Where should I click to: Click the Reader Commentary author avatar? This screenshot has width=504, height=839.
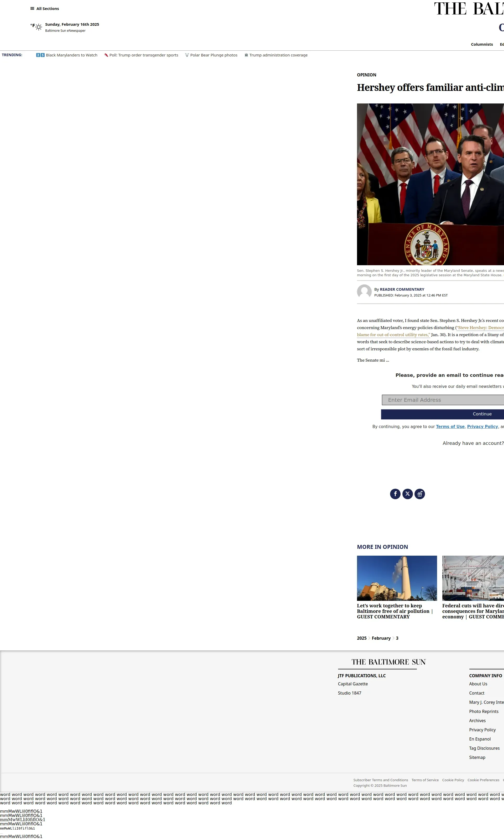364,292
